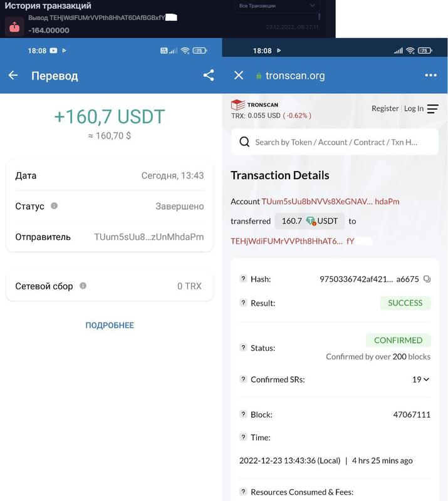Viewport: 448px width, 501px height.
Task: Tap the 0 TRX network fee value
Action: pos(189,286)
